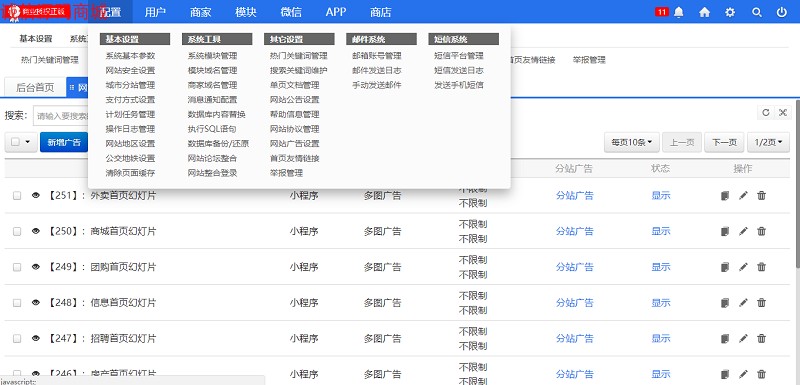The image size is (800, 385).
Task: Open the APP top menu
Action: [x=336, y=12]
